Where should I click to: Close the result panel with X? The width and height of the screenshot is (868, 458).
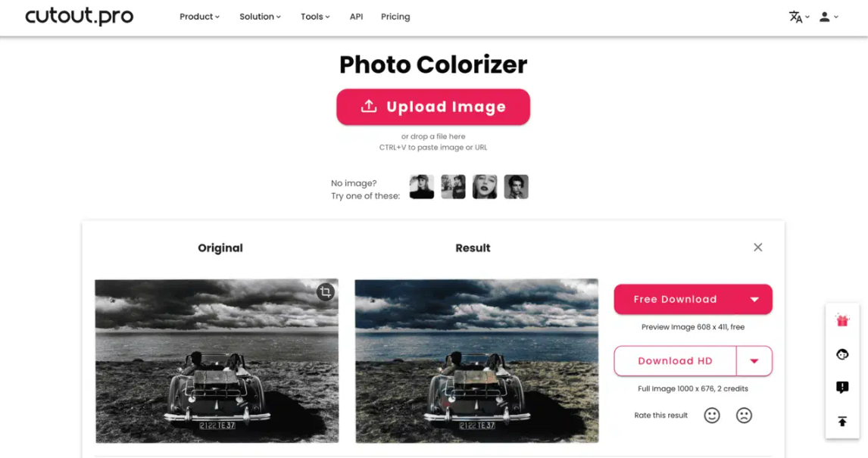click(758, 248)
